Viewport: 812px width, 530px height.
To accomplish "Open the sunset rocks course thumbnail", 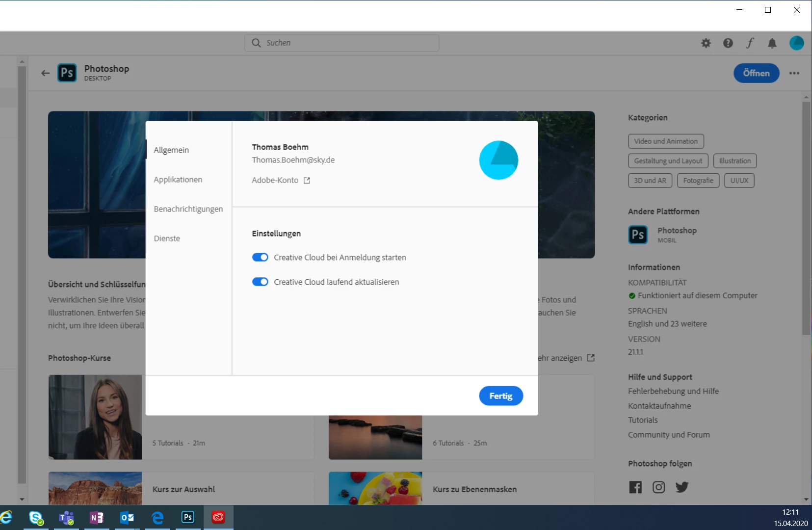I will pos(375,437).
